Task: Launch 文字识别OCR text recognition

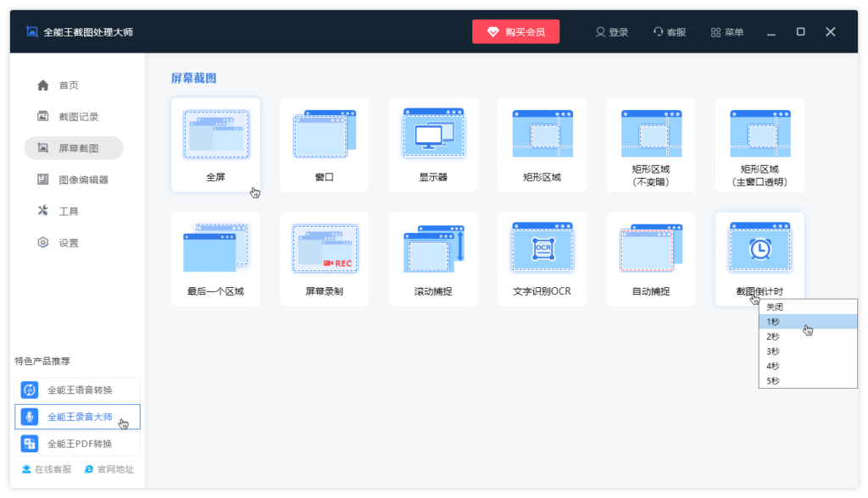Action: click(542, 249)
